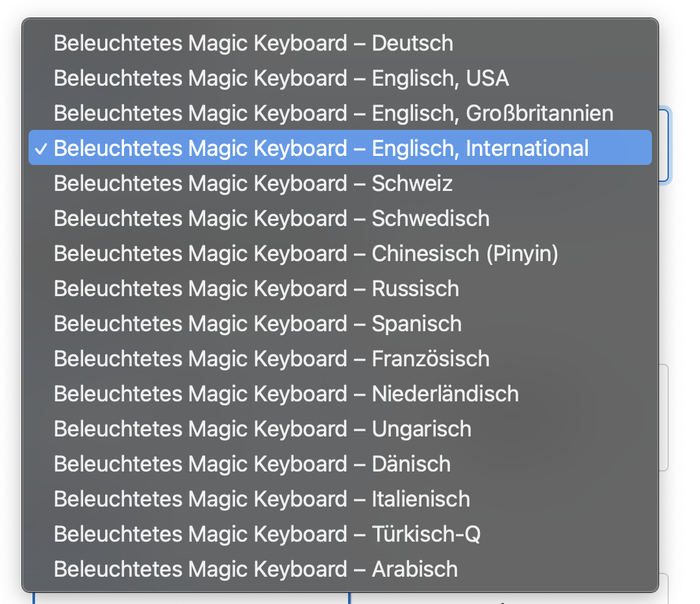The width and height of the screenshot is (700, 604).
Task: Pick the Ungarisch keyboard option
Action: 262,429
